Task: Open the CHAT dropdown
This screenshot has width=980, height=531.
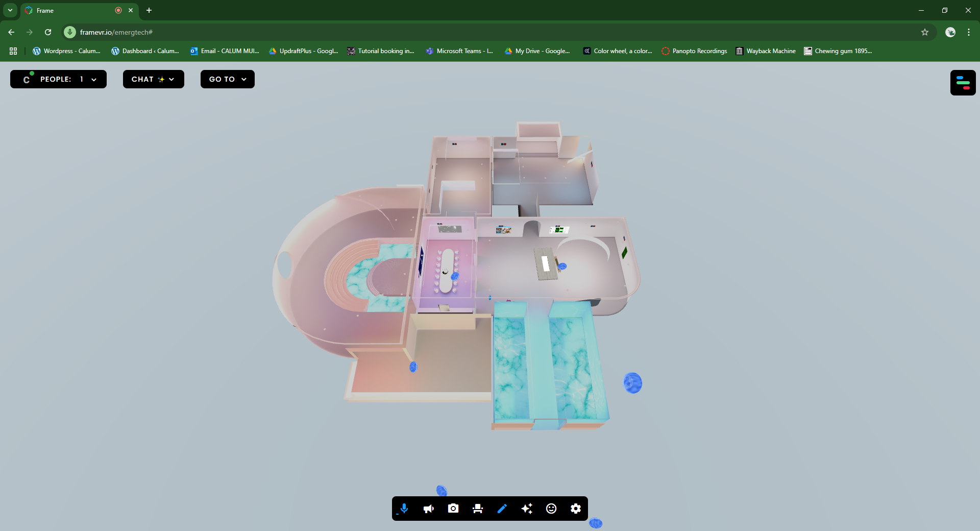Action: pos(153,79)
